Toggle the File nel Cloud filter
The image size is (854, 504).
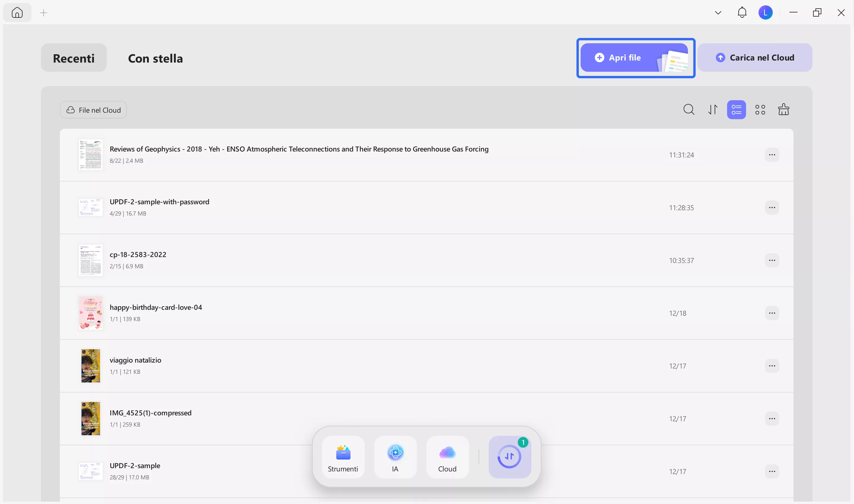coord(93,110)
